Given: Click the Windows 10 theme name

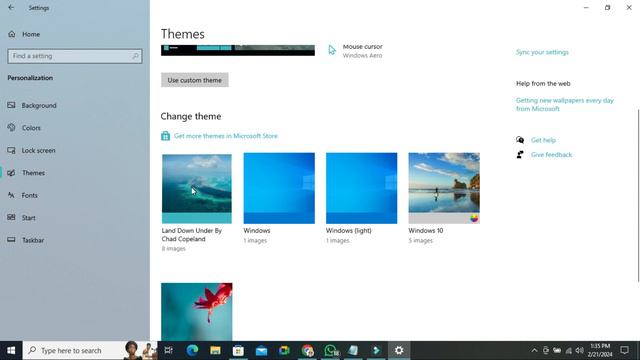Looking at the screenshot, I should [x=426, y=231].
